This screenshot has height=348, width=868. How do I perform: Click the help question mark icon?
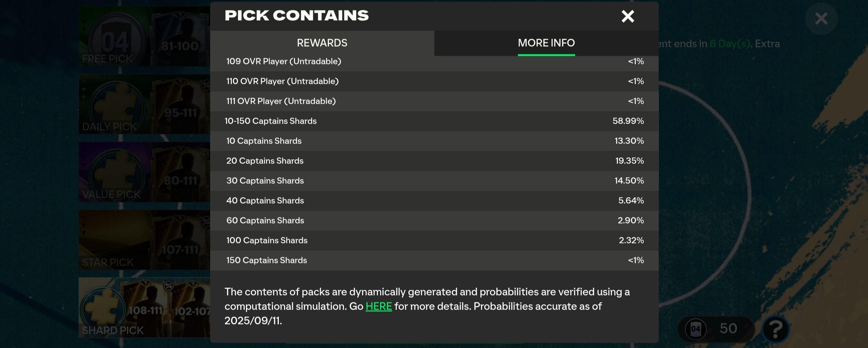[775, 329]
